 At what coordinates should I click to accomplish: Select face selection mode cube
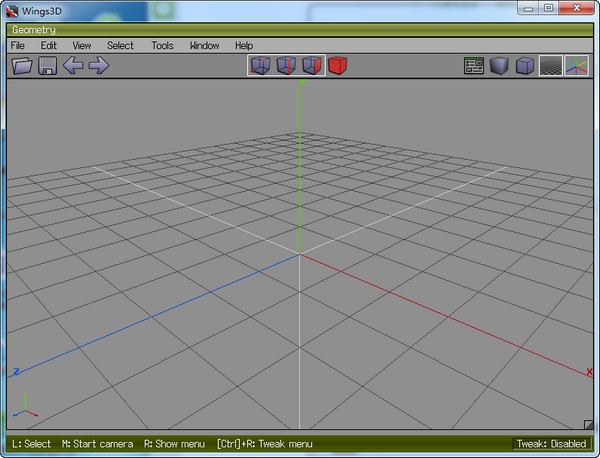click(x=312, y=66)
